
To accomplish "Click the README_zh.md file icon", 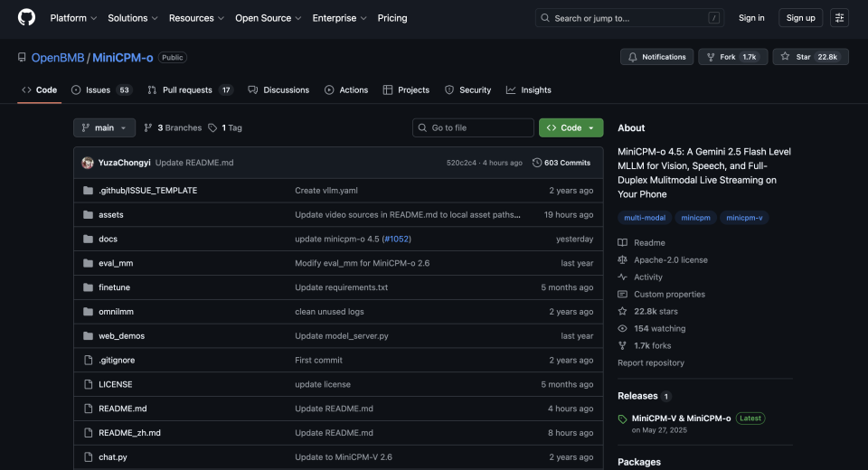I will [x=88, y=433].
